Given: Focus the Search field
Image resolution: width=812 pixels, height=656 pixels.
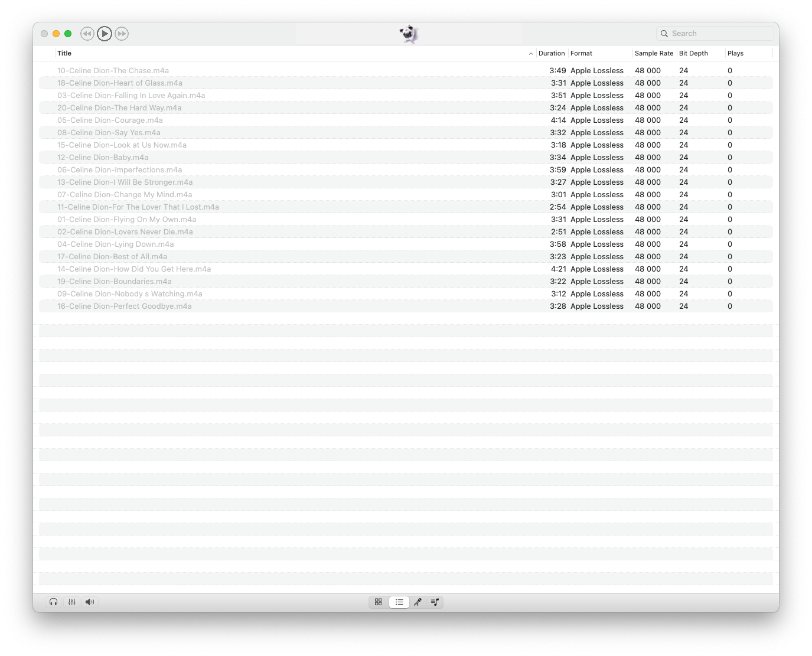Looking at the screenshot, I should click(x=715, y=34).
